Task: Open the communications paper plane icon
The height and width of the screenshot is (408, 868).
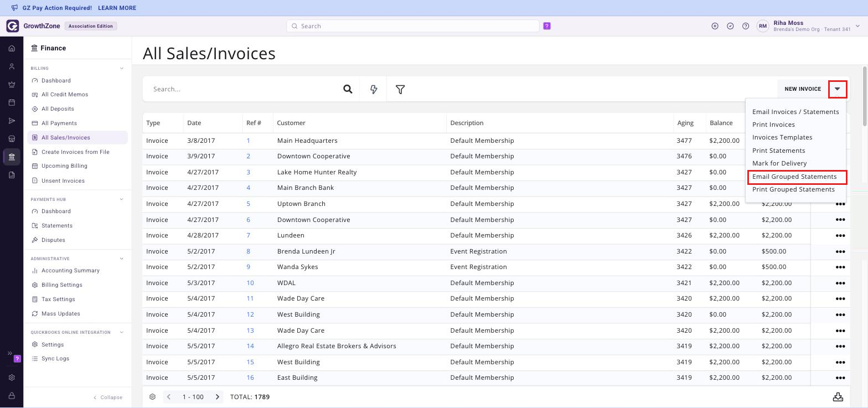Action: point(12,121)
